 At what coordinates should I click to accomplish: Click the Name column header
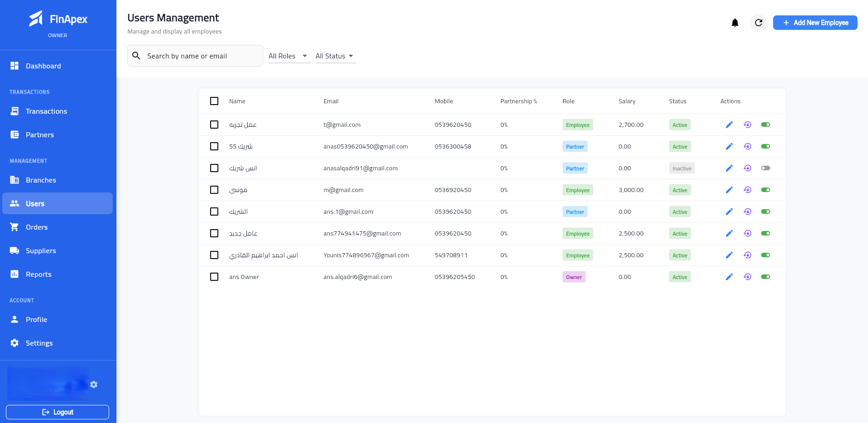(237, 101)
